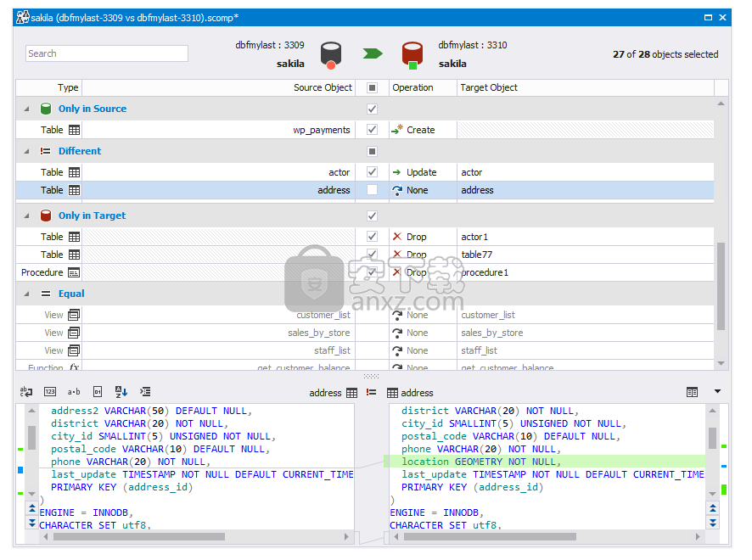Uncheck the actor table checkbox

point(372,171)
